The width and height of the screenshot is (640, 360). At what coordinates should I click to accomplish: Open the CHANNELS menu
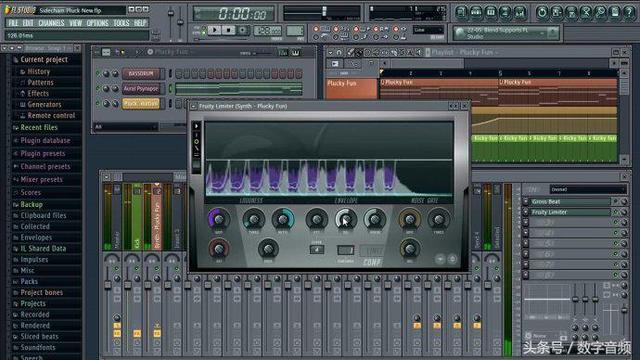(51, 23)
